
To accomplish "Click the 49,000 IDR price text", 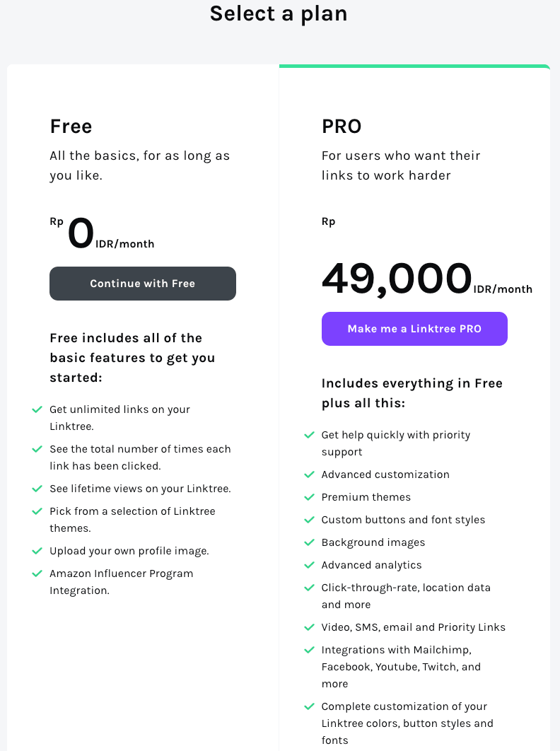I will [397, 278].
